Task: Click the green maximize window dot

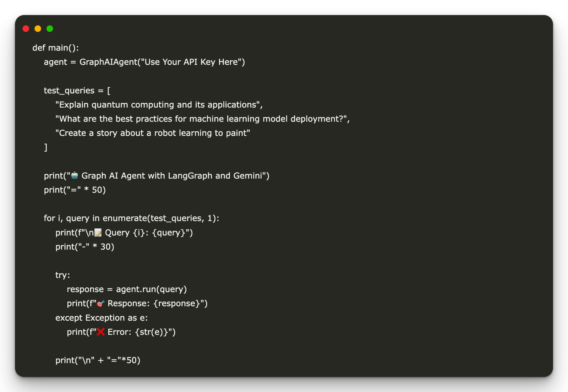Action: point(50,29)
